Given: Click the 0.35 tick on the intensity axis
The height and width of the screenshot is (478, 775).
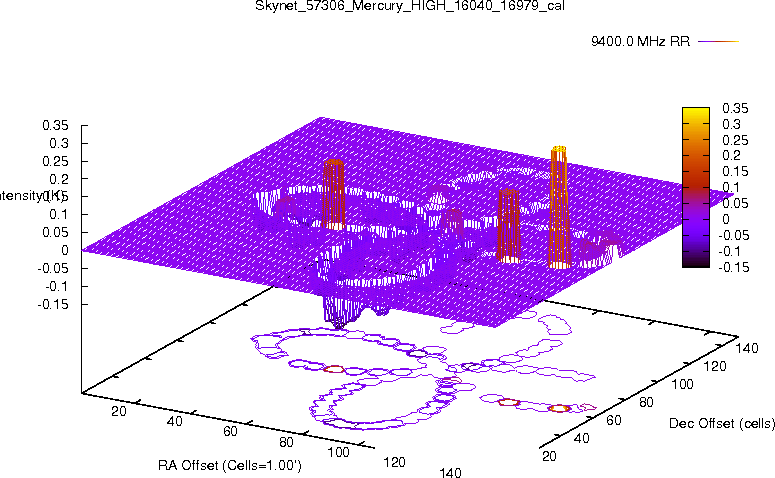Looking at the screenshot, I should (x=55, y=126).
